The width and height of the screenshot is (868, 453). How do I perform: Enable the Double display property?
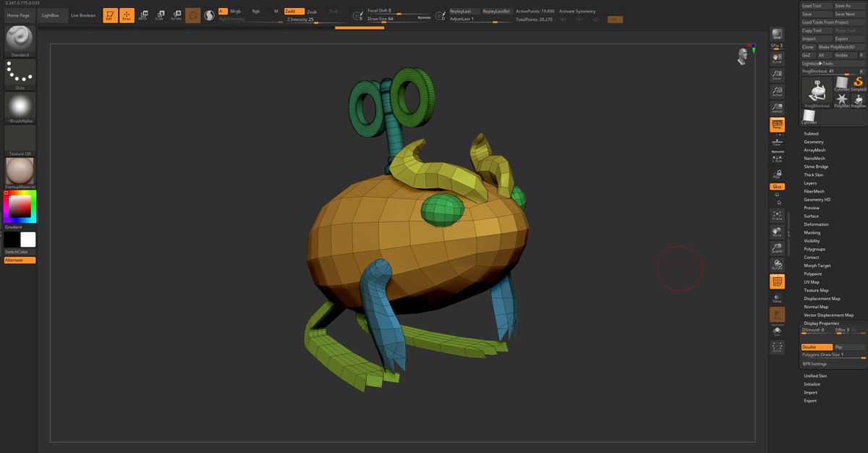tap(817, 347)
